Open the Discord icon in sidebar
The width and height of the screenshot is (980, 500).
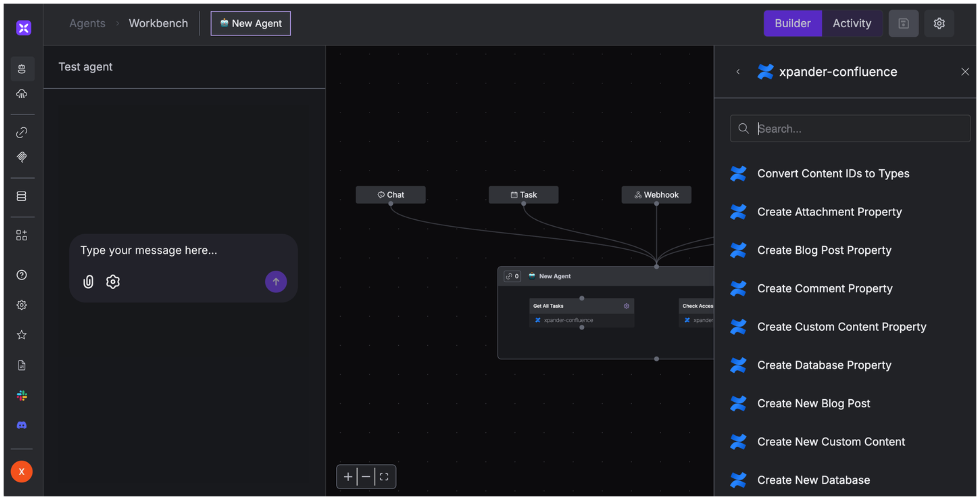pyautogui.click(x=22, y=425)
